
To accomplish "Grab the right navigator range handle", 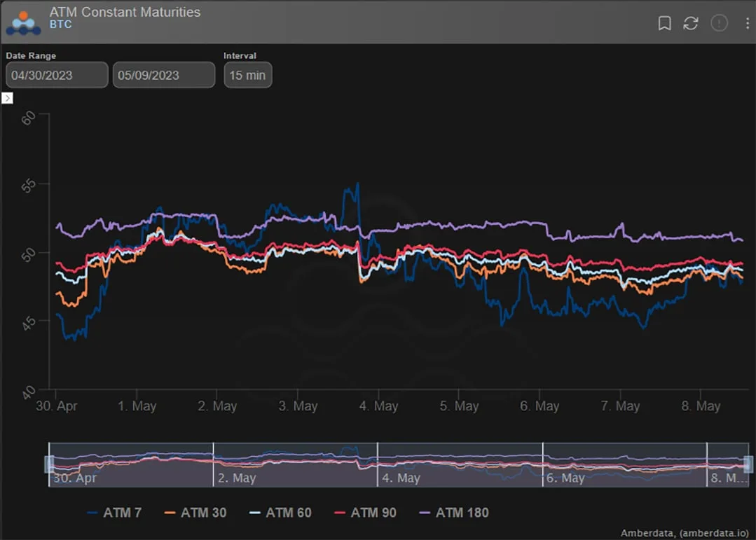I will 748,464.
